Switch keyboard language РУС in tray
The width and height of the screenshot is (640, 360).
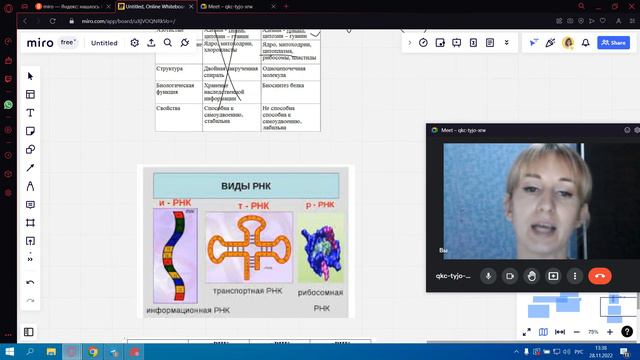pos(579,352)
